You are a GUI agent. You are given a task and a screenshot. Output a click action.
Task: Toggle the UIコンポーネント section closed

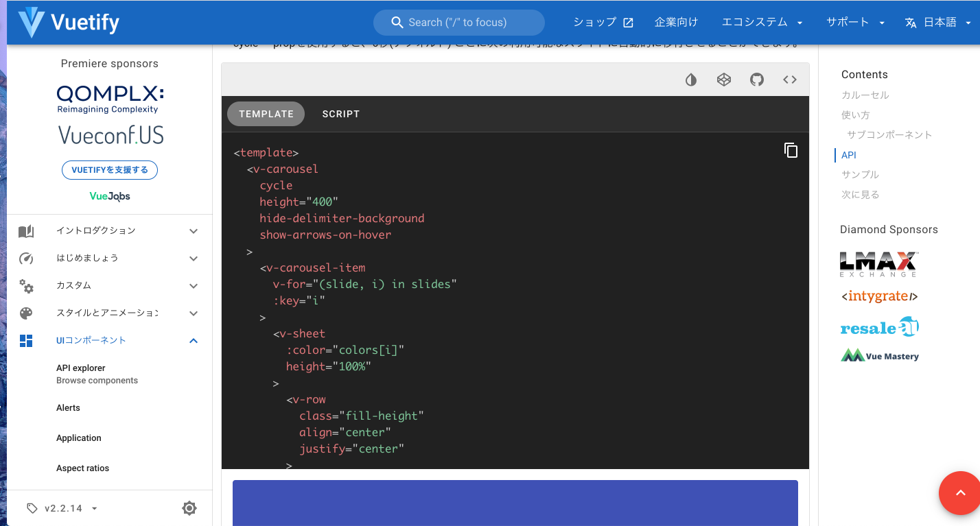pos(193,340)
